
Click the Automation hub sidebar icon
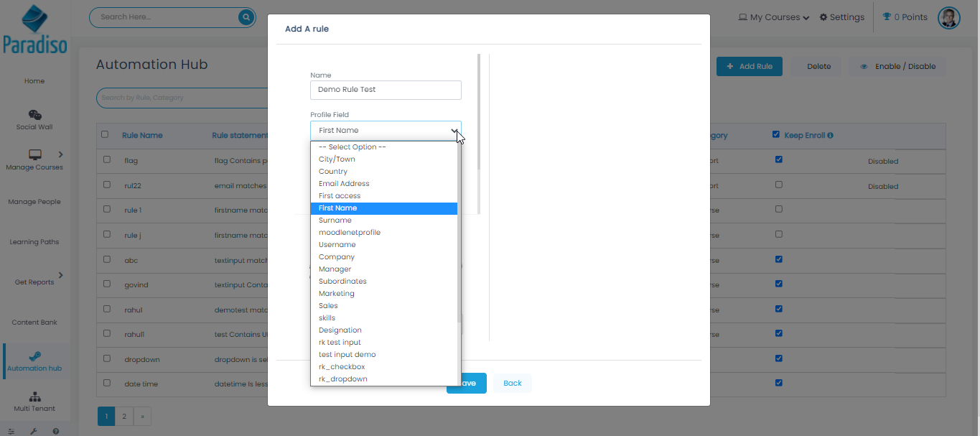(34, 356)
